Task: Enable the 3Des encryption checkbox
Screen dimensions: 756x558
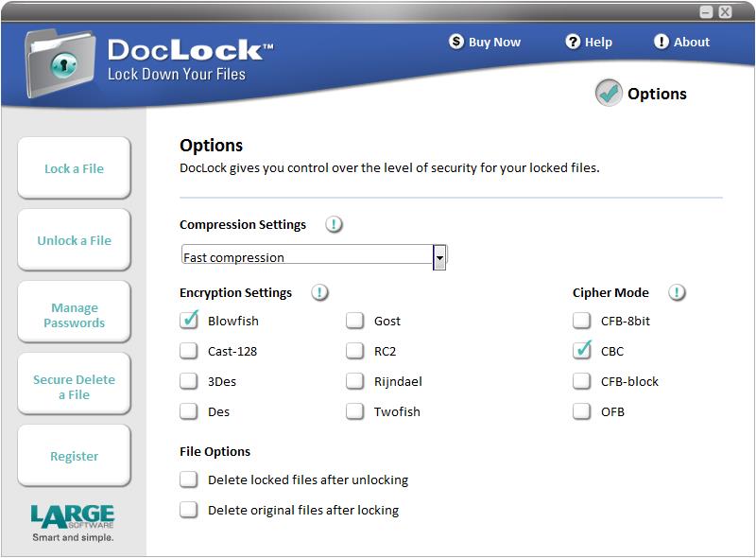Action: (x=188, y=381)
